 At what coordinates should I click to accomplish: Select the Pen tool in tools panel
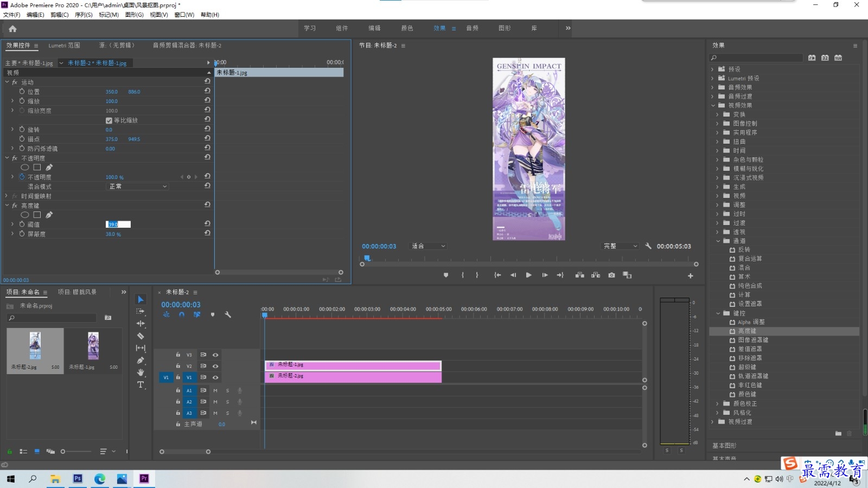pos(141,360)
